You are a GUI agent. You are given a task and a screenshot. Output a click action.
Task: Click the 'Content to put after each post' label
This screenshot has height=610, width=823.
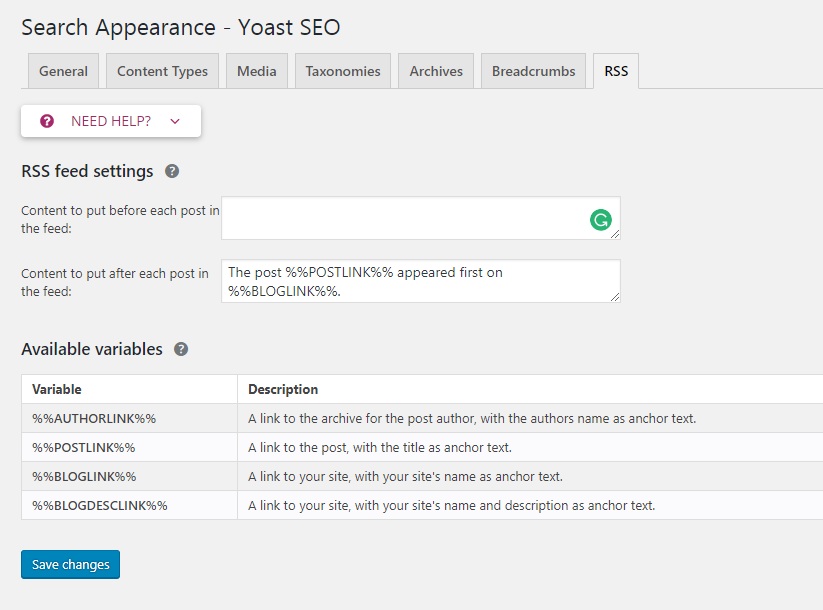click(115, 282)
